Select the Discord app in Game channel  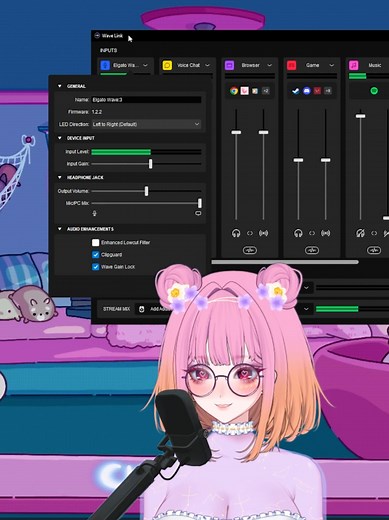point(307,91)
